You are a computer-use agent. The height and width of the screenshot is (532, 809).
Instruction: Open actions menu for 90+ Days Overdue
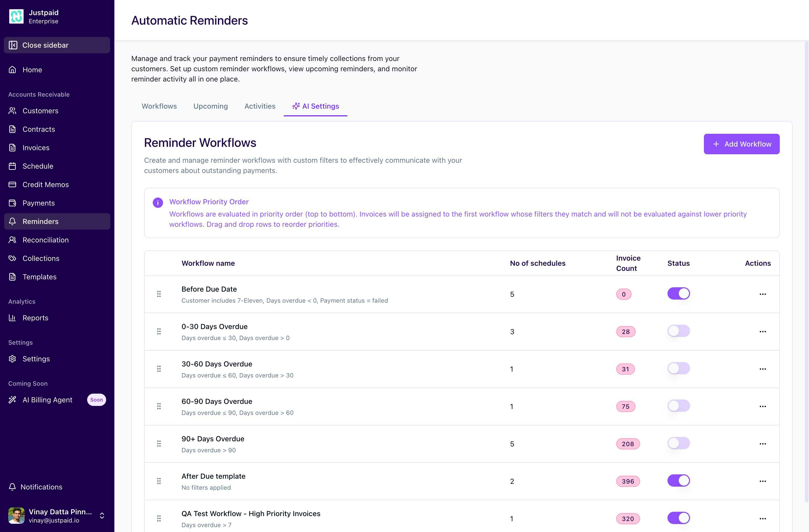pos(763,444)
